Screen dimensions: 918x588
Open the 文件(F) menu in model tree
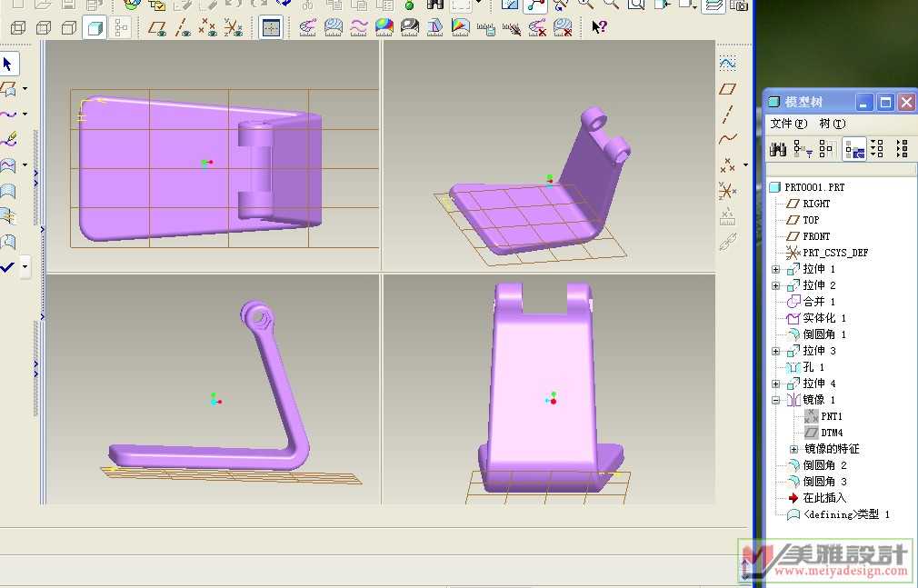click(788, 124)
